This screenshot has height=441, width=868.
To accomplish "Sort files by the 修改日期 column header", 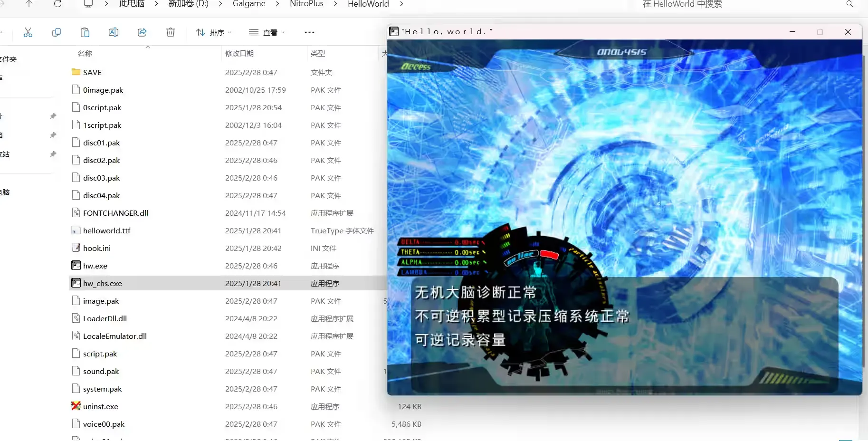I will click(239, 54).
